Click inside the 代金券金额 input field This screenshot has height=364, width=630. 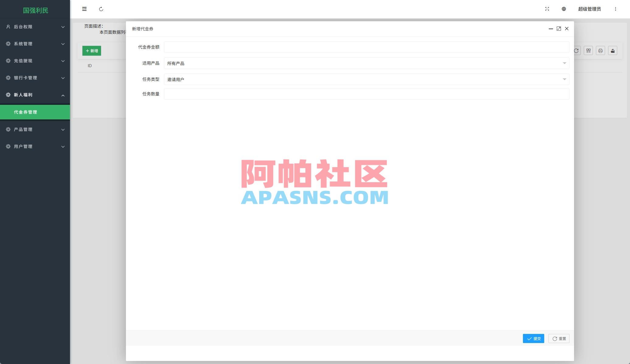[366, 47]
